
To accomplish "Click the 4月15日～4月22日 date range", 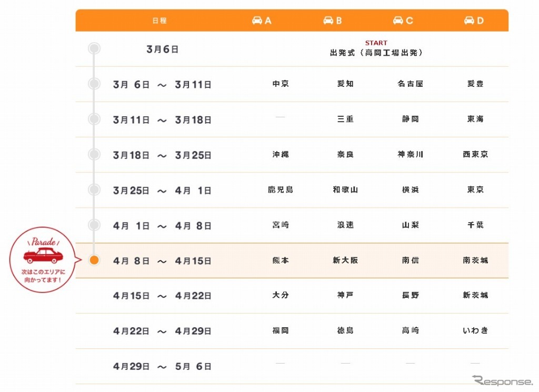I will tap(162, 296).
